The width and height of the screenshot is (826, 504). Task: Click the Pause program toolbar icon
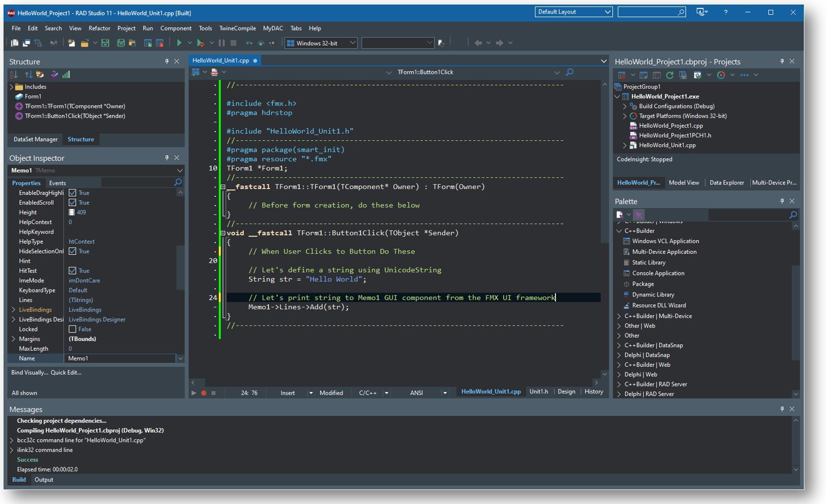point(222,43)
